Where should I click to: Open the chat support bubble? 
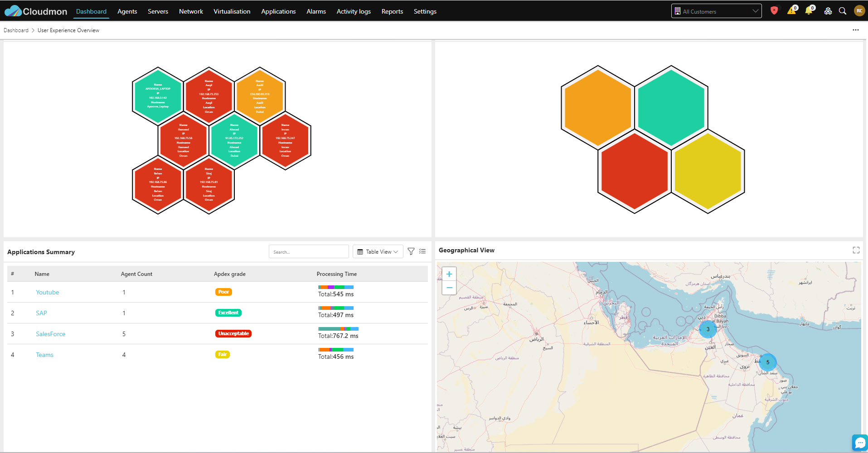(x=860, y=443)
